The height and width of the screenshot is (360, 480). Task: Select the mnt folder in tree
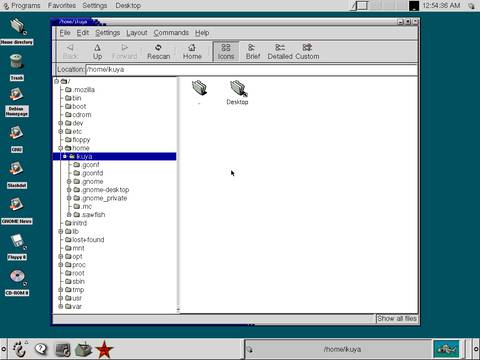click(x=75, y=248)
